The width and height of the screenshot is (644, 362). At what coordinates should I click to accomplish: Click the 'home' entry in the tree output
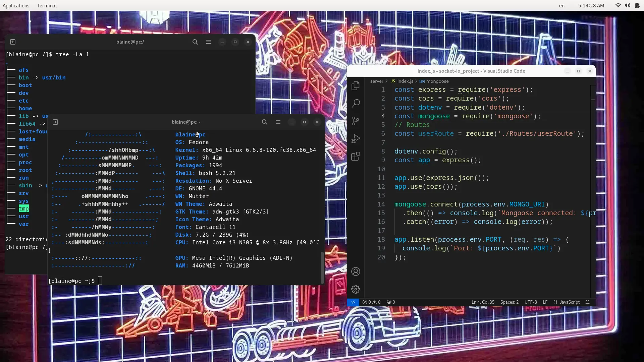pyautogui.click(x=25, y=108)
